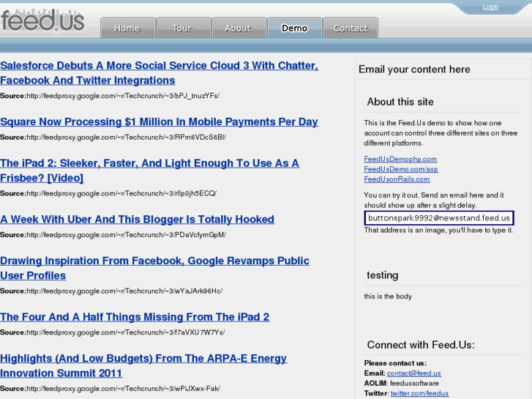
Task: Click 'That address is an image' note
Action: [438, 230]
